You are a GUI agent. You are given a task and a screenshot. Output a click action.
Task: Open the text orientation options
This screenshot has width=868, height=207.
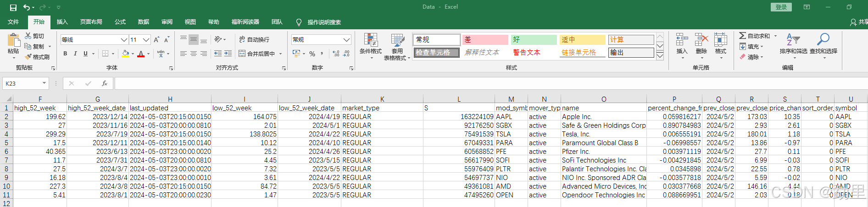(220, 39)
